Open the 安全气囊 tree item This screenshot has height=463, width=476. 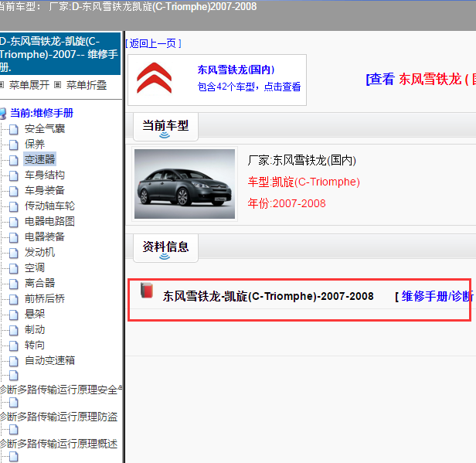point(45,129)
